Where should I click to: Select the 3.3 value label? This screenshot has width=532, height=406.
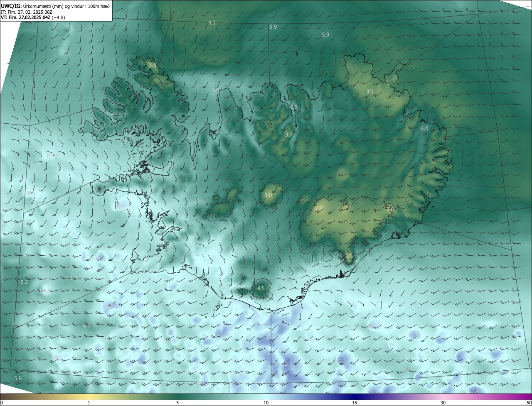click(370, 91)
